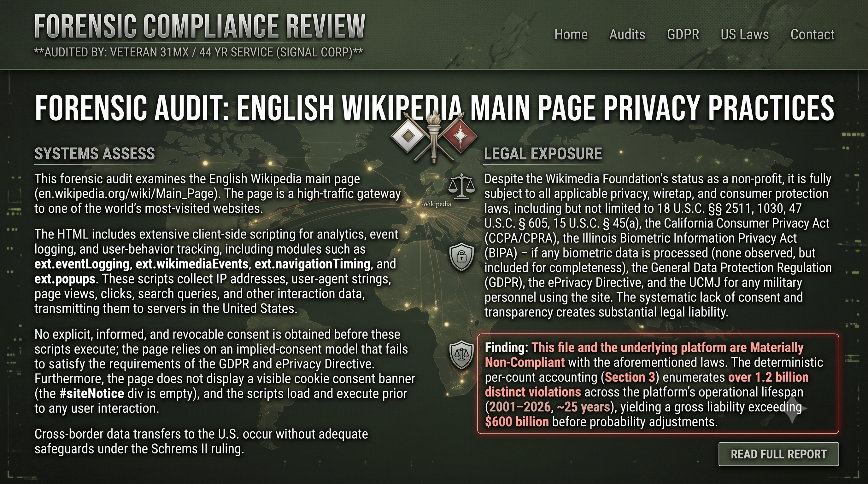Click the highlighted "$600 billion" figure

point(517,422)
